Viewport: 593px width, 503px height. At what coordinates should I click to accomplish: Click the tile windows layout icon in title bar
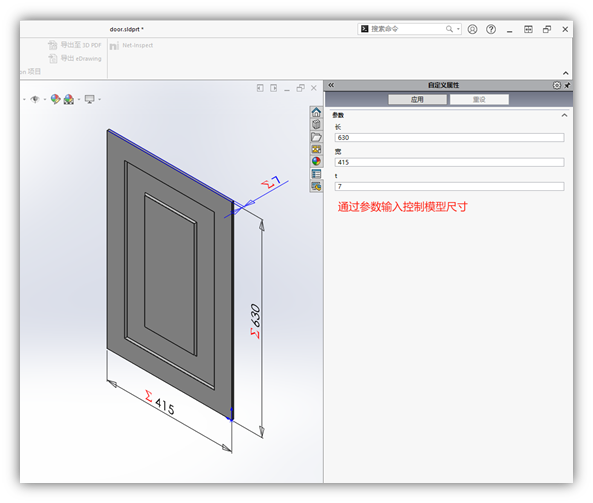pyautogui.click(x=528, y=29)
